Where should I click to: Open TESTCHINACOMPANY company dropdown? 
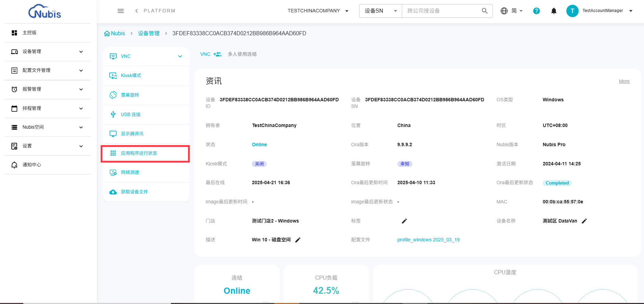click(318, 11)
